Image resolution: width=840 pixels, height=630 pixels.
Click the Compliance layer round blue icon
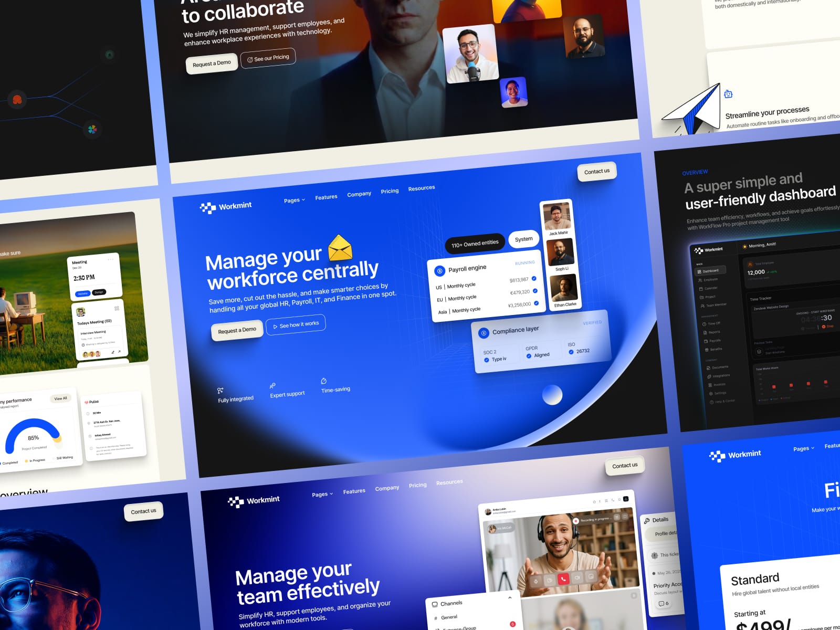click(484, 333)
